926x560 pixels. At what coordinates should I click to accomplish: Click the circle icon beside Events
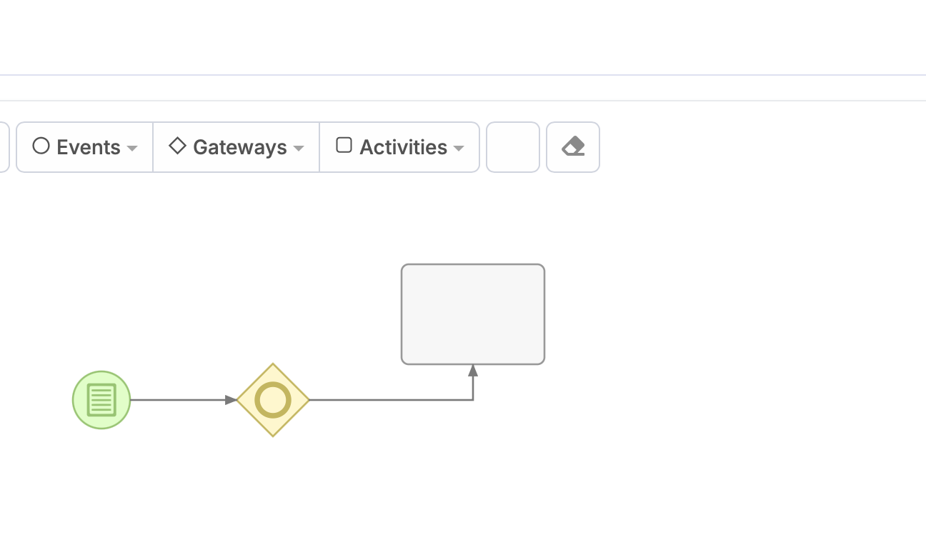tap(41, 146)
